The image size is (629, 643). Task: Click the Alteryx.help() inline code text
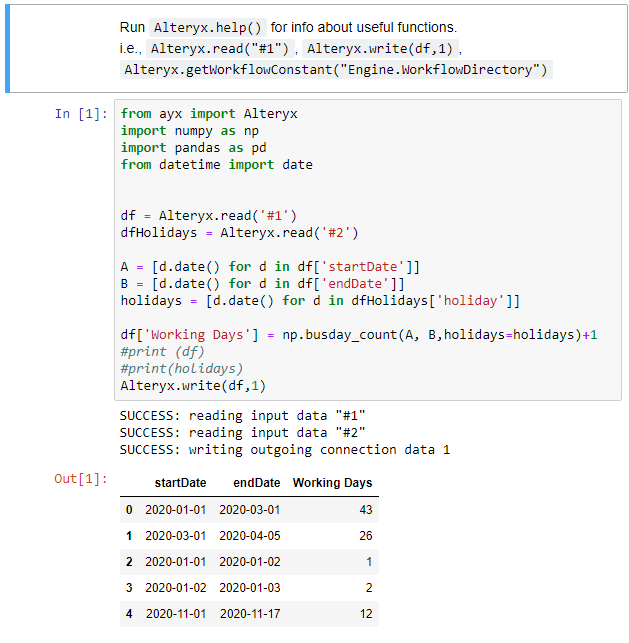coord(208,27)
